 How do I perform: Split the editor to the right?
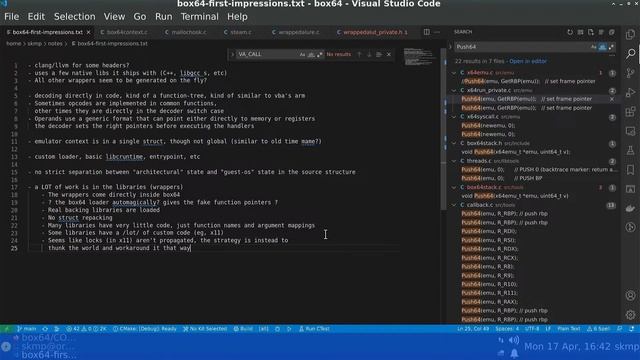[x=427, y=32]
